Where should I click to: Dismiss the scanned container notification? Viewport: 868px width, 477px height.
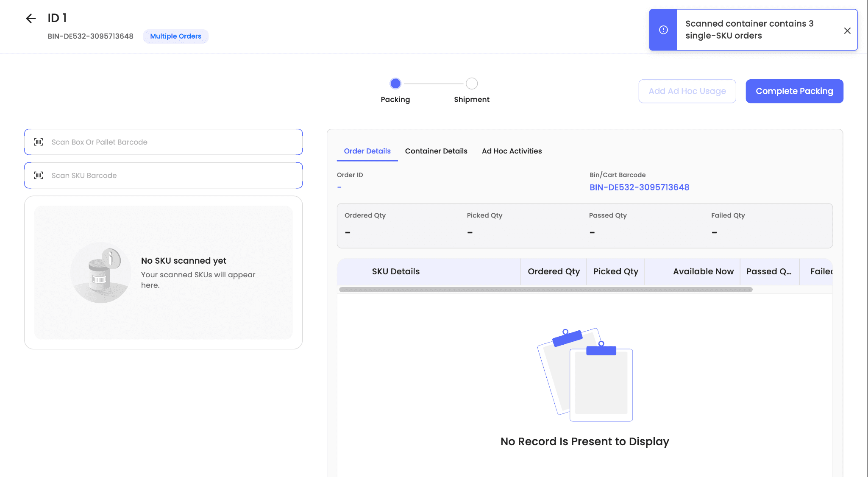pyautogui.click(x=847, y=31)
